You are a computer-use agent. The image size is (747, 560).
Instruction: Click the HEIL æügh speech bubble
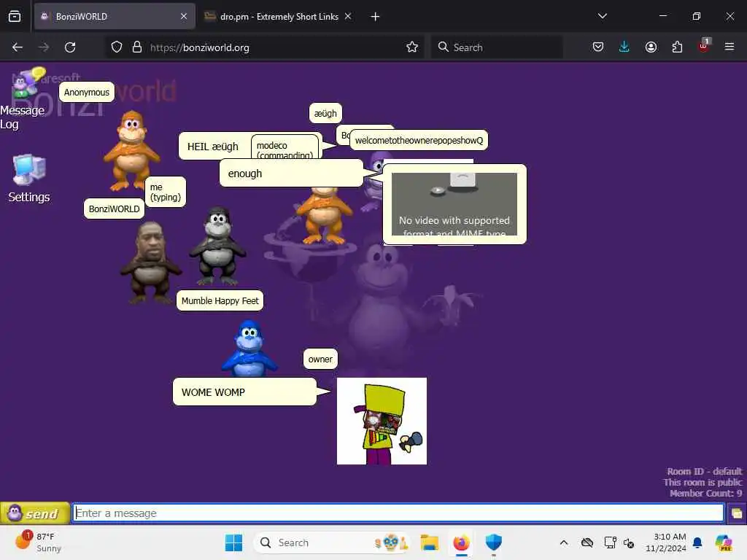point(214,146)
